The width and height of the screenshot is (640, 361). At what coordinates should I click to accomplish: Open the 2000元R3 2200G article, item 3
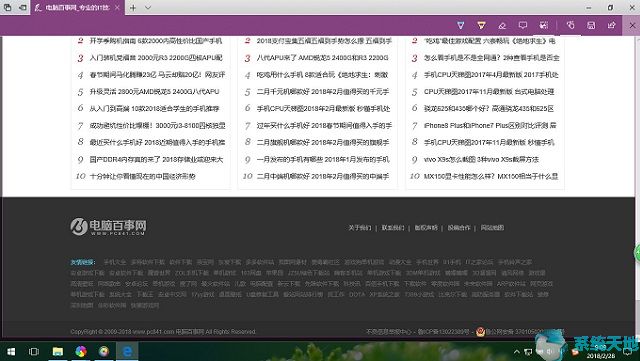156,58
